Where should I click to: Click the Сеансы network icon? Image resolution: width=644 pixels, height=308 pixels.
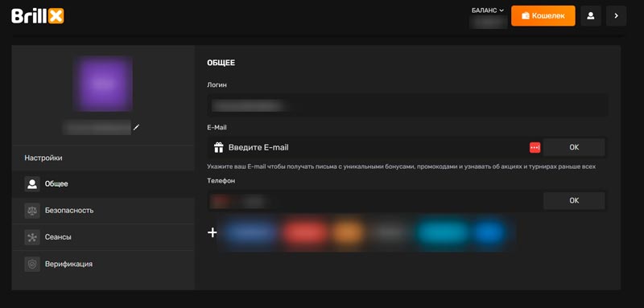click(32, 237)
